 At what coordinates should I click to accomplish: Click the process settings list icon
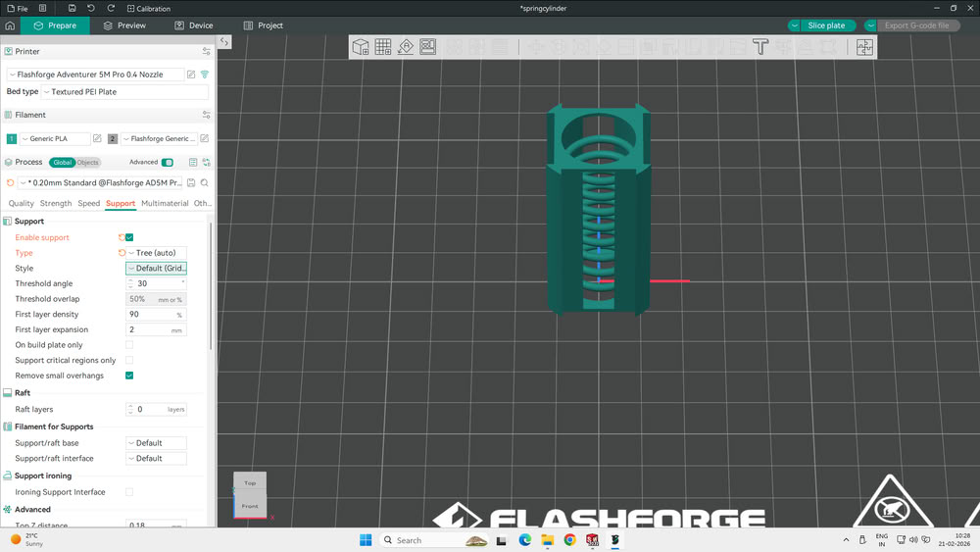pos(193,162)
